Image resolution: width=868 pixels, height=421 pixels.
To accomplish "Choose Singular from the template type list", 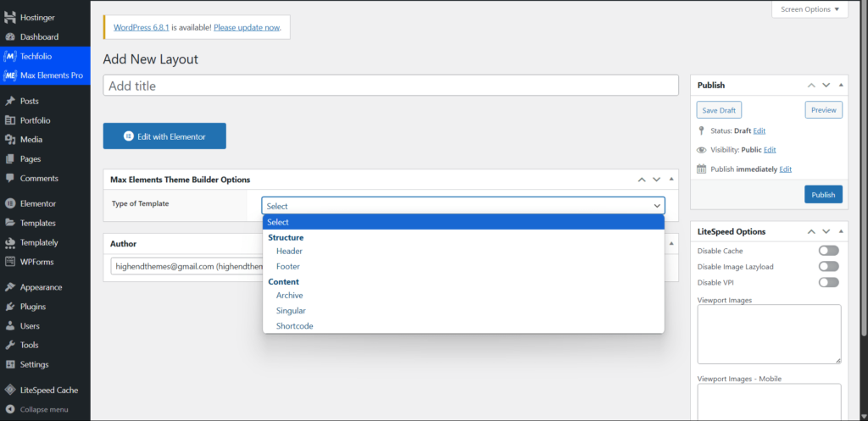I will coord(464,311).
